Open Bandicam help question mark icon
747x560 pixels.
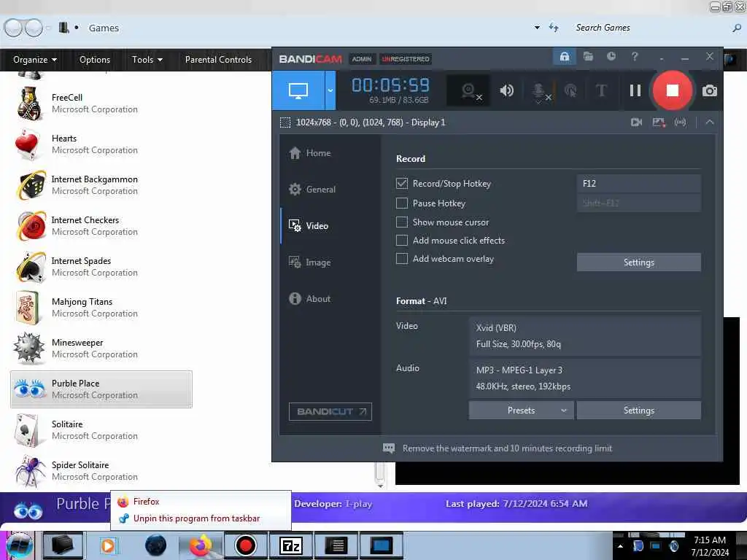(635, 57)
